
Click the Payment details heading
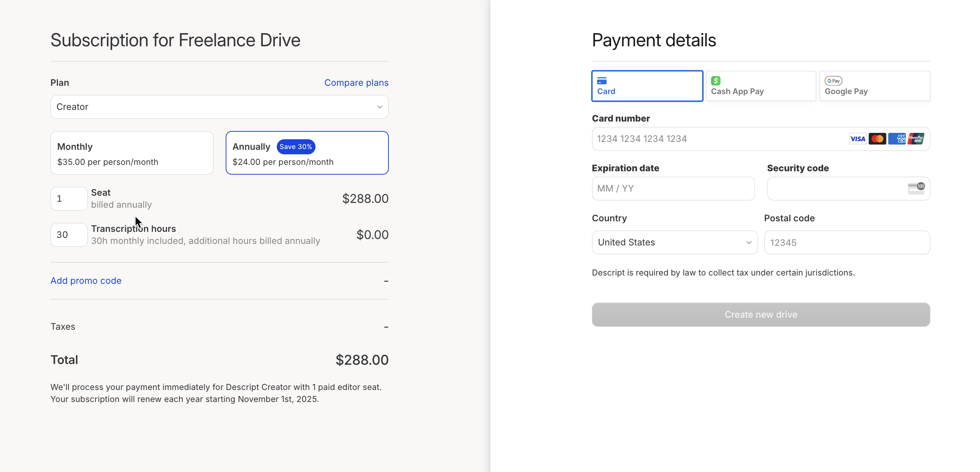[x=654, y=40]
